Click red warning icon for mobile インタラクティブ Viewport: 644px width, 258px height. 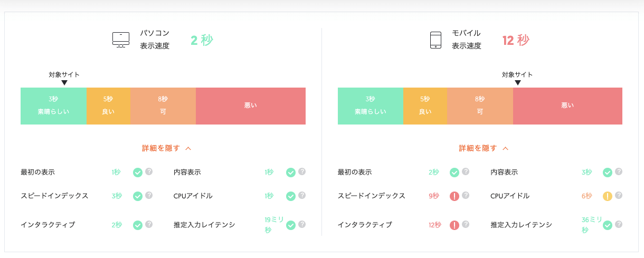[x=454, y=225]
